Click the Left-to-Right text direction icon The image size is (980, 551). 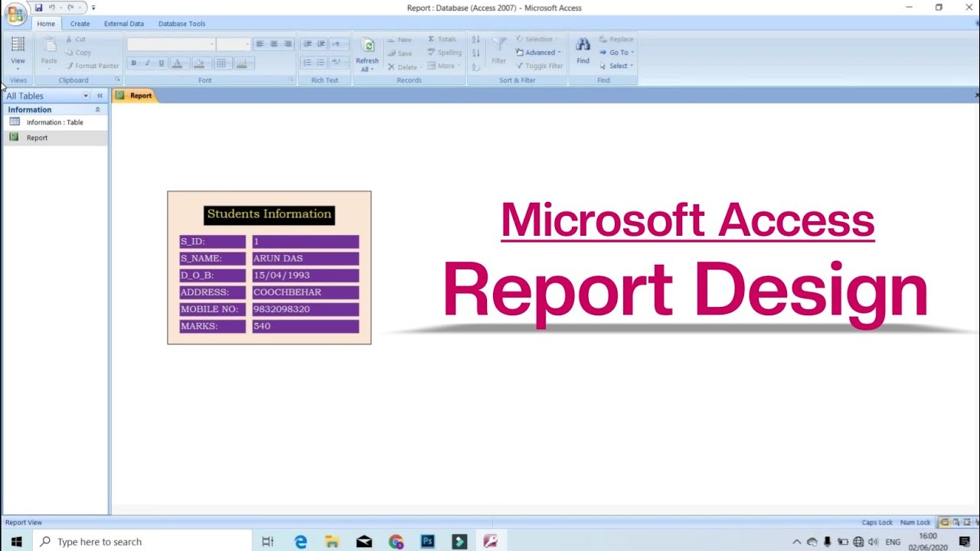click(338, 44)
